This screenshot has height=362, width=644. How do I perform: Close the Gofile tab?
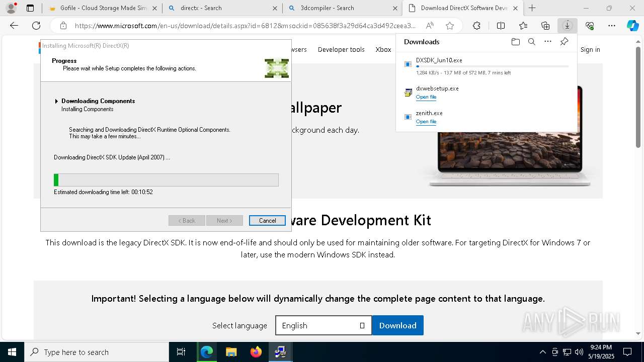154,8
